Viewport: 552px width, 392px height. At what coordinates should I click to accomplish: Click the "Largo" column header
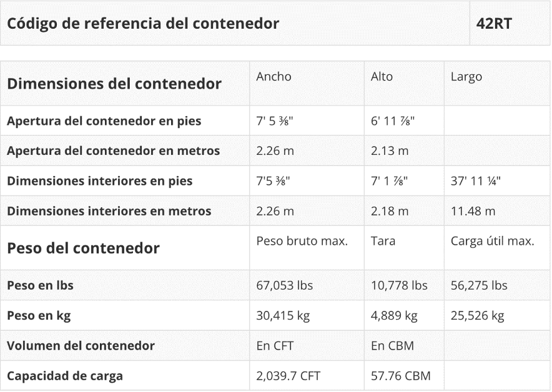466,77
